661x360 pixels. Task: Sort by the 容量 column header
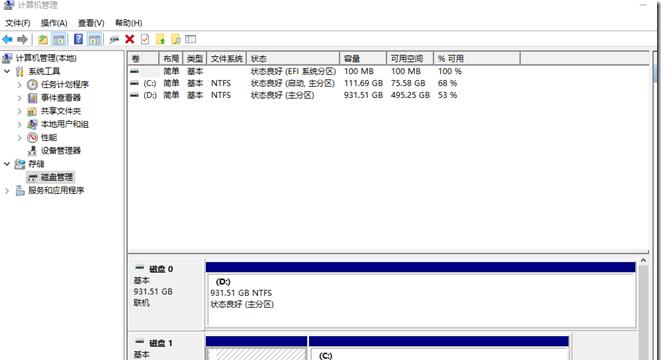[x=363, y=59]
